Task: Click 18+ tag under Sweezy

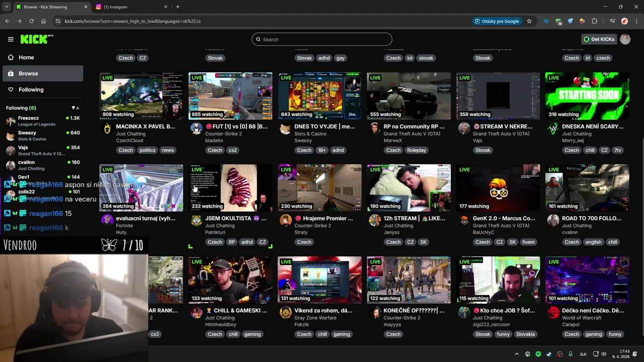Action: (321, 150)
